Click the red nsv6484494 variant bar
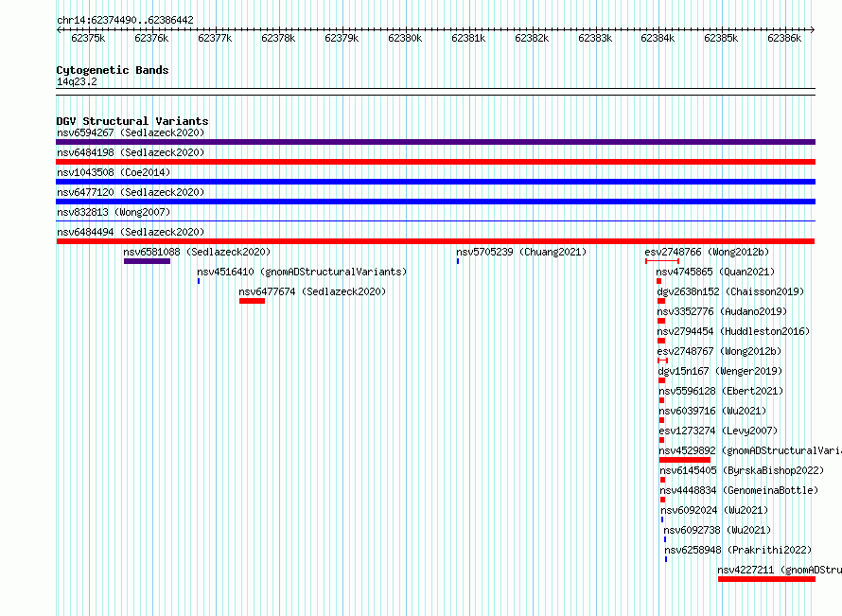Viewport: 842px width, 616px height. (x=435, y=241)
